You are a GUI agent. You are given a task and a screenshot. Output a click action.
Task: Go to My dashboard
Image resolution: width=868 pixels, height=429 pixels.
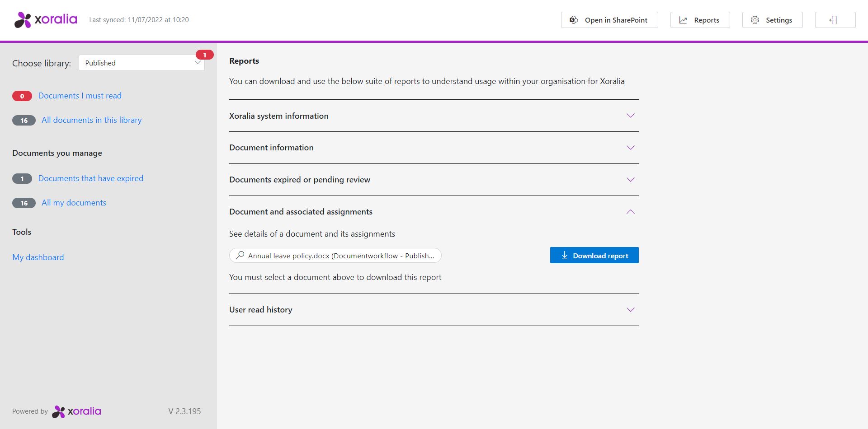(38, 257)
